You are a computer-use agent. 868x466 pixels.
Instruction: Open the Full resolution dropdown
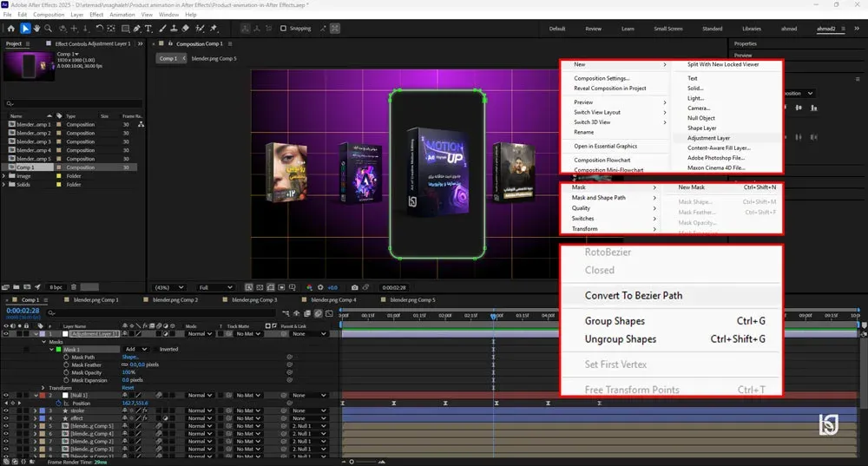click(x=215, y=287)
